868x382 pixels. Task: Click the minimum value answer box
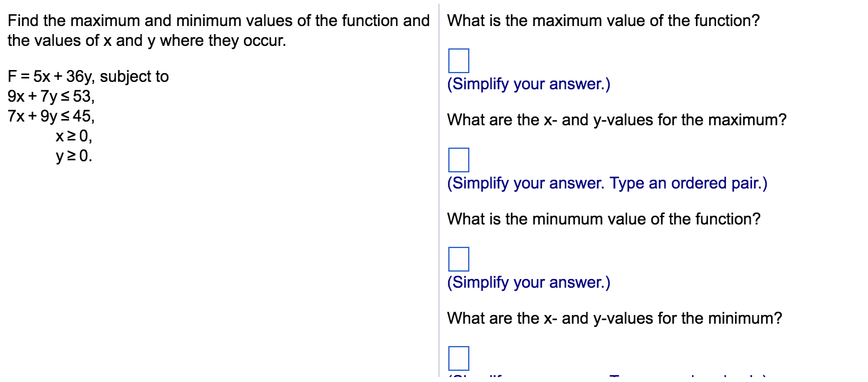pos(458,259)
